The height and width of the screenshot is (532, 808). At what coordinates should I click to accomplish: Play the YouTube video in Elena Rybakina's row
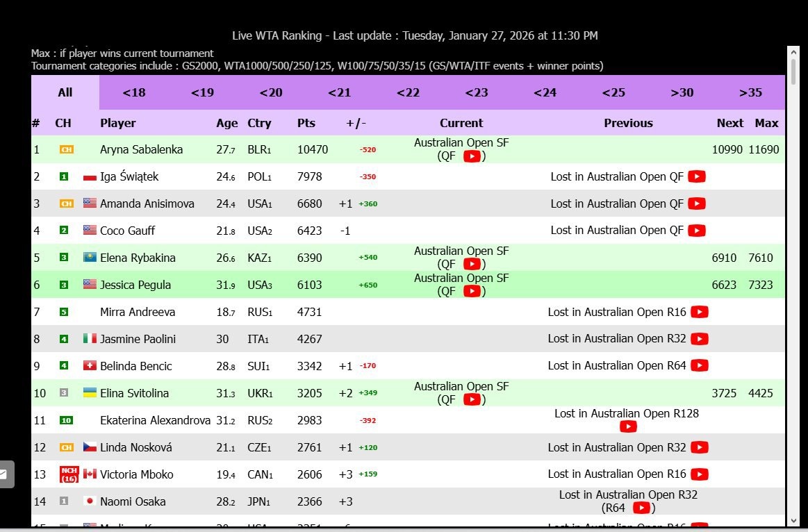[x=472, y=264]
